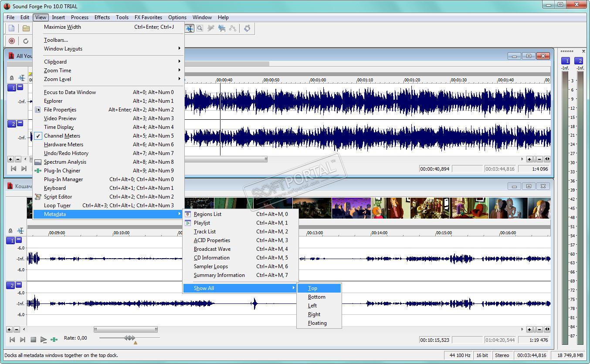Choose Floating in the Show All submenu
The width and height of the screenshot is (590, 364).
click(x=317, y=323)
